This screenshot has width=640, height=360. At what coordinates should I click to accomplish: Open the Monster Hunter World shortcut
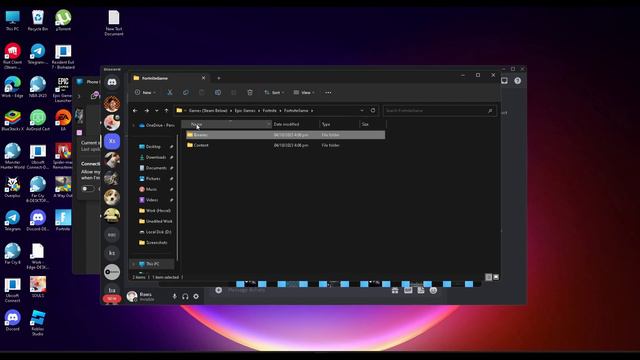pyautogui.click(x=12, y=156)
